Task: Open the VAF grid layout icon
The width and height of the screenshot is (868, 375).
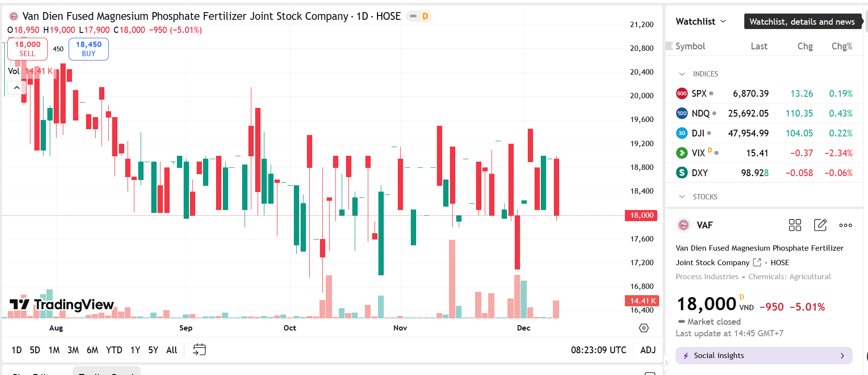Action: pos(795,225)
